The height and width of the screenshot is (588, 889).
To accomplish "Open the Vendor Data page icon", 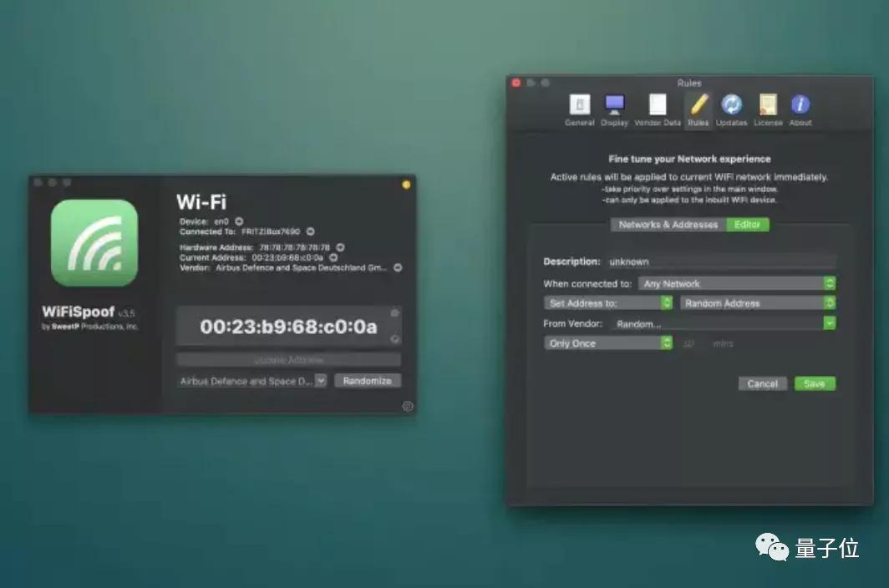I will 658,105.
